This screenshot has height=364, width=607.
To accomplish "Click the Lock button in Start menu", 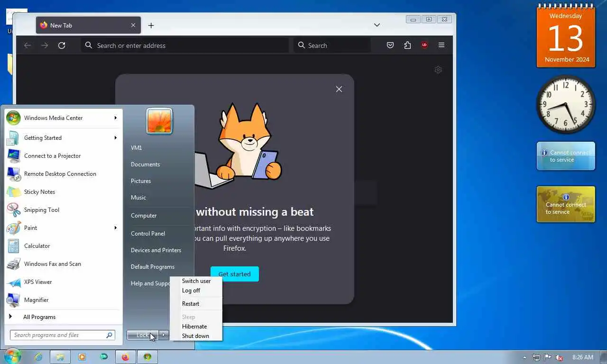I will tap(143, 335).
